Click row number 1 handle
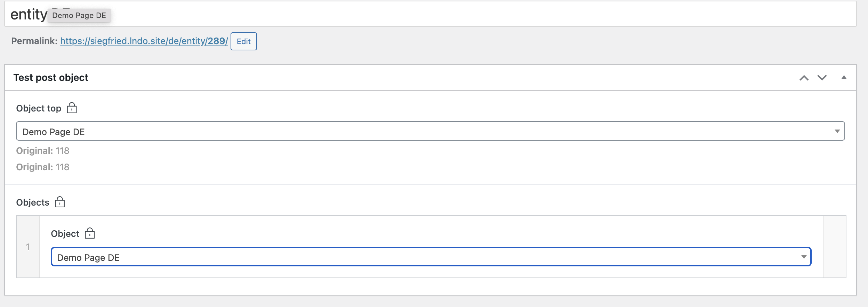This screenshot has width=868, height=307. [28, 247]
